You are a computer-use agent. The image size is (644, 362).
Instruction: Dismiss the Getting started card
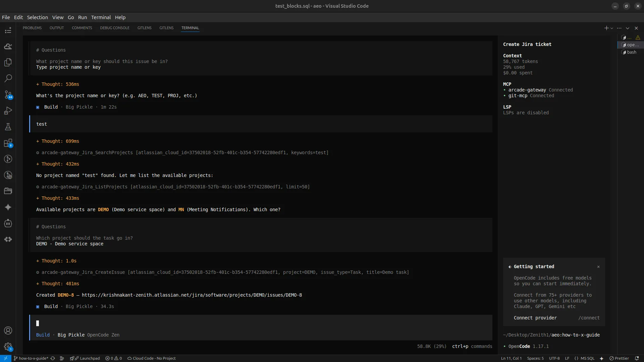(x=598, y=267)
